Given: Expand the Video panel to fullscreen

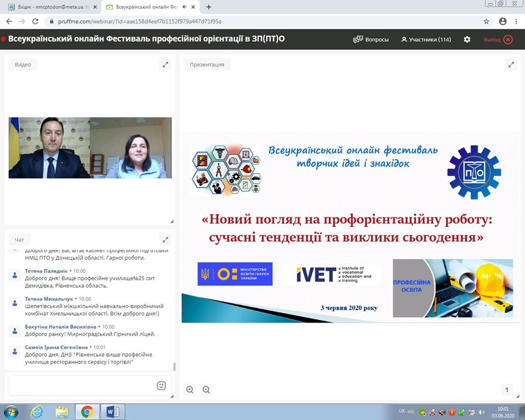Looking at the screenshot, I should point(165,65).
